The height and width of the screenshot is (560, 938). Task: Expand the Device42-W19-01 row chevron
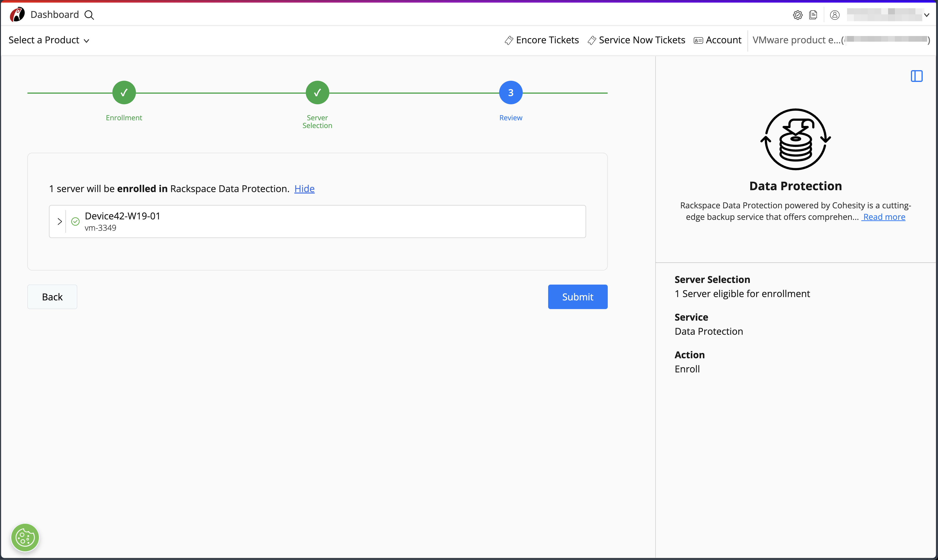pyautogui.click(x=59, y=222)
